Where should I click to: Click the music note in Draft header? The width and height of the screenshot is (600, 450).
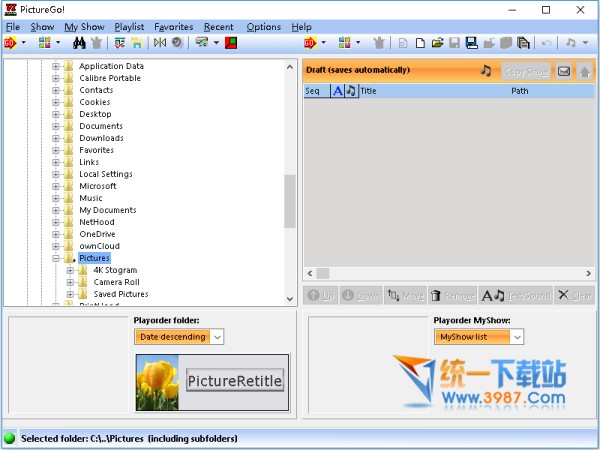click(x=485, y=71)
